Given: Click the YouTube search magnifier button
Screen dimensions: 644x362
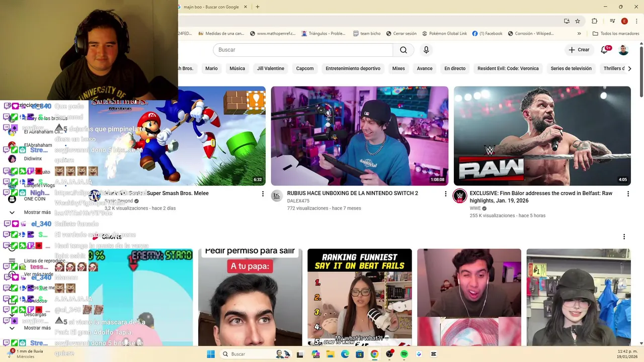Looking at the screenshot, I should [404, 50].
